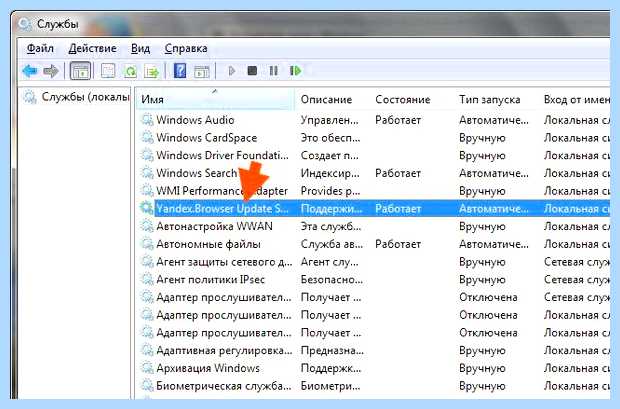This screenshot has width=620, height=409.
Task: Click the Forward arrow toolbar icon
Action: click(x=51, y=71)
